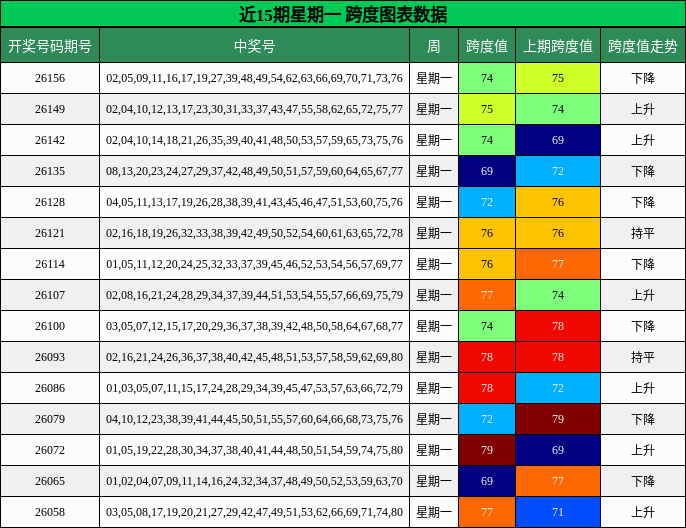Select issue number 26142
This screenshot has height=528, width=686.
(x=50, y=140)
